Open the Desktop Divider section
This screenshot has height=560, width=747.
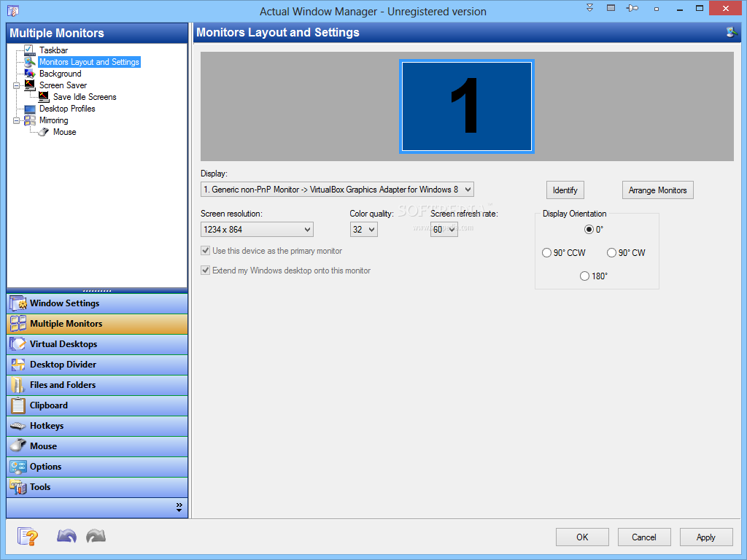tap(97, 365)
